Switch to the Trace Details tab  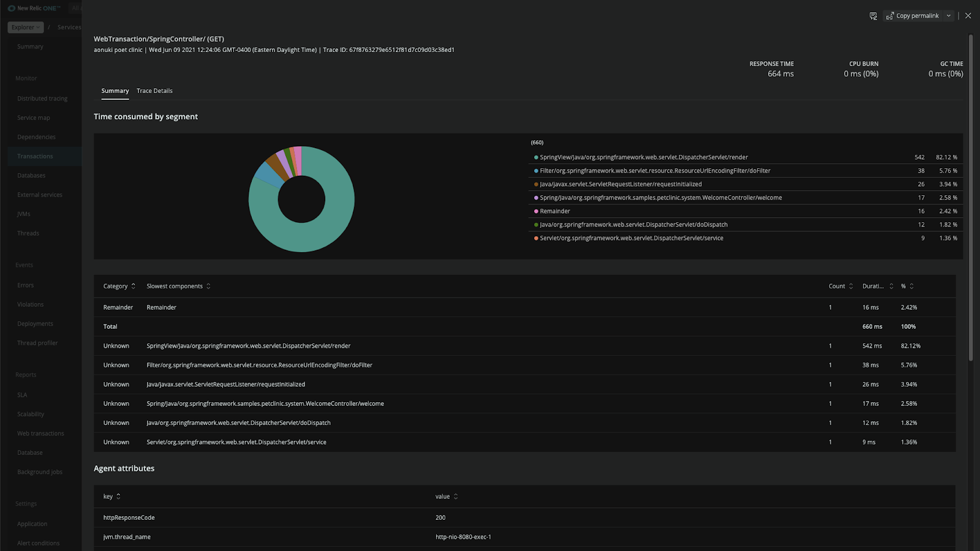pos(154,91)
